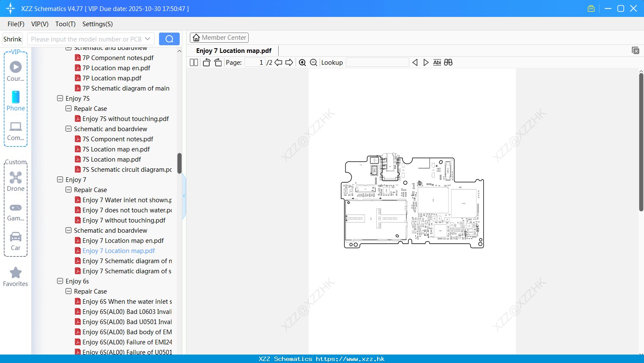The image size is (644, 363).
Task: Select the Phone category
Action: (x=16, y=101)
